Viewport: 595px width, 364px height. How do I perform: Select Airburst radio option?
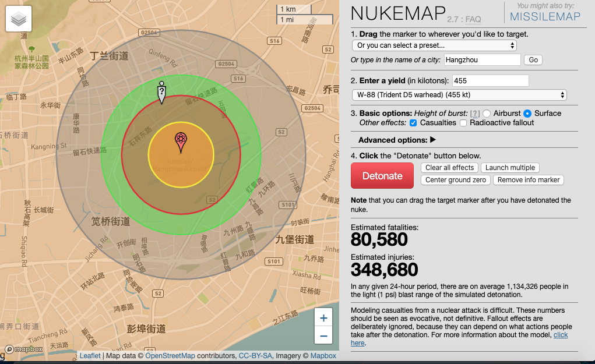(487, 114)
